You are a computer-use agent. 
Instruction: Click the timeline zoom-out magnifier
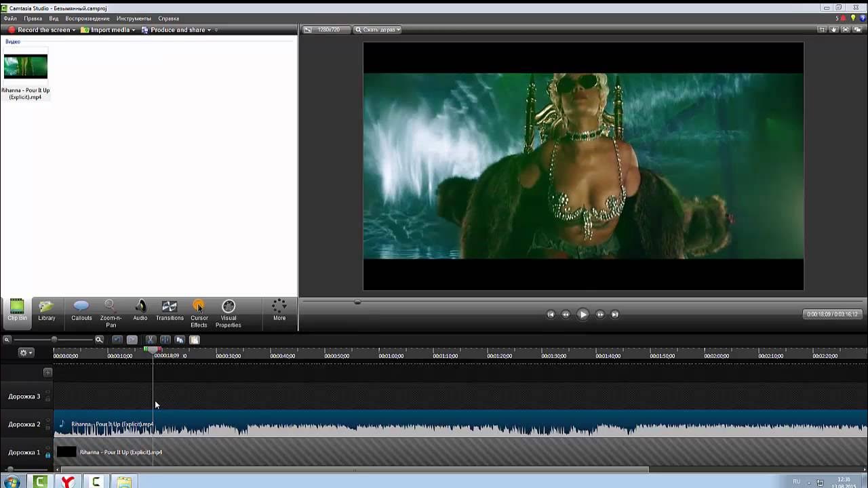[x=7, y=340]
